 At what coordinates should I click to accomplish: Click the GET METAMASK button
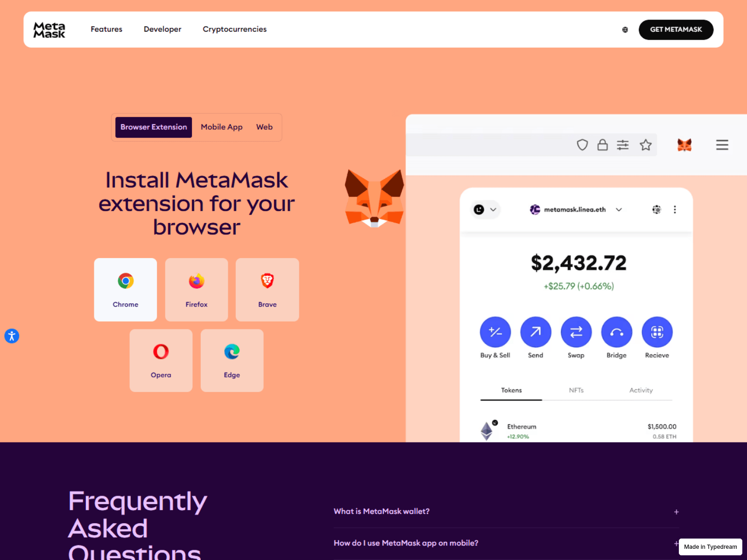coord(676,29)
